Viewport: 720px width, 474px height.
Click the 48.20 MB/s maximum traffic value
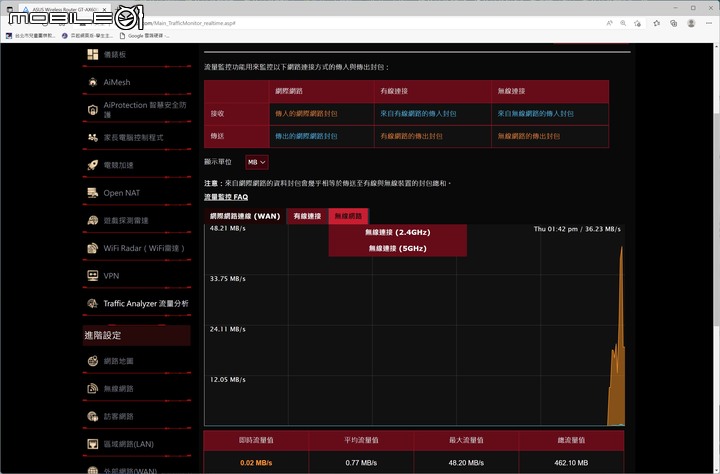(466, 463)
